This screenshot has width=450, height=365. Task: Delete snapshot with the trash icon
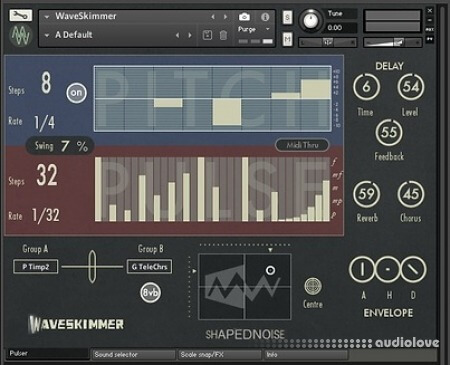(223, 35)
